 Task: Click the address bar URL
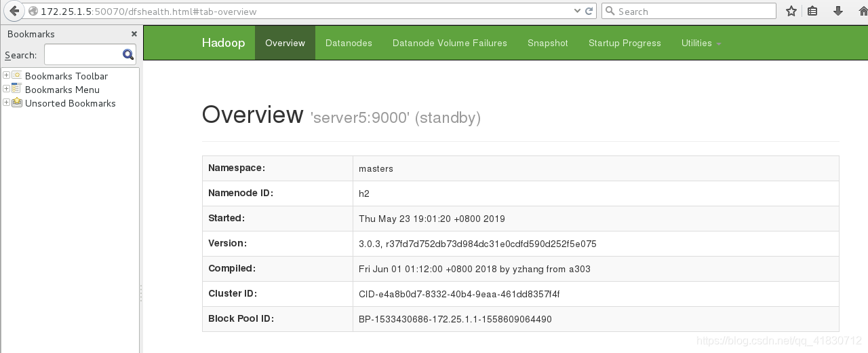[149, 12]
